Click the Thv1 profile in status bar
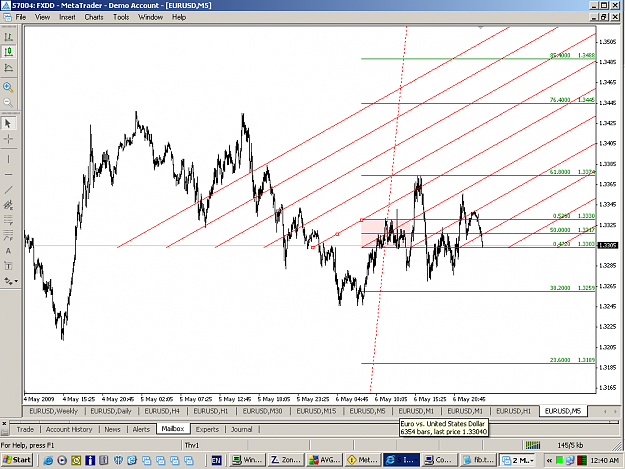 tap(192, 445)
